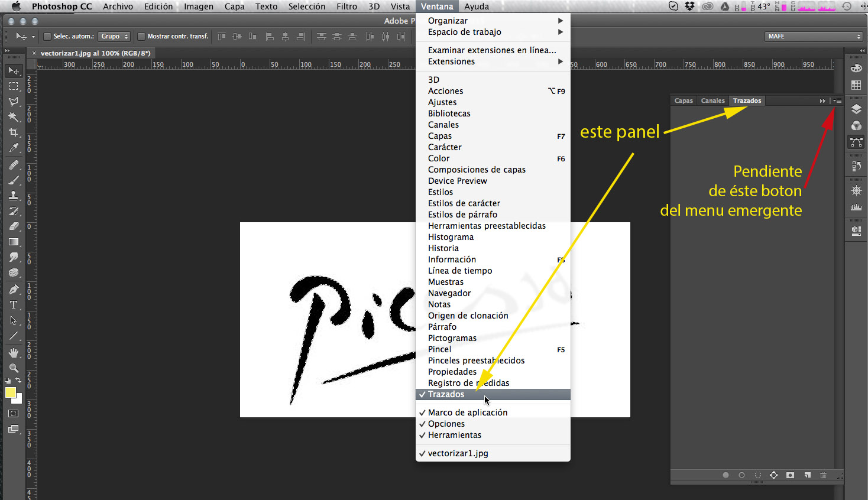Select the Eraser tool
The image size is (868, 500).
tap(14, 226)
